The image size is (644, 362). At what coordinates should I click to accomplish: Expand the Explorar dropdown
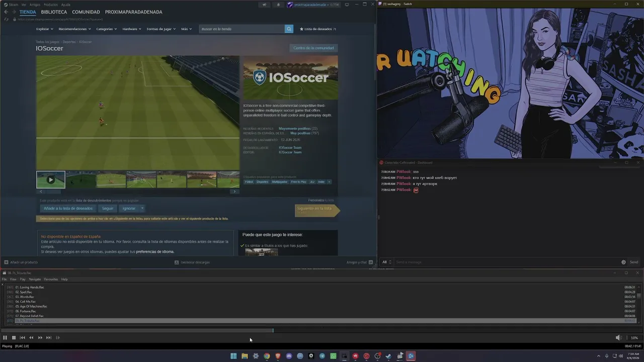pyautogui.click(x=44, y=29)
